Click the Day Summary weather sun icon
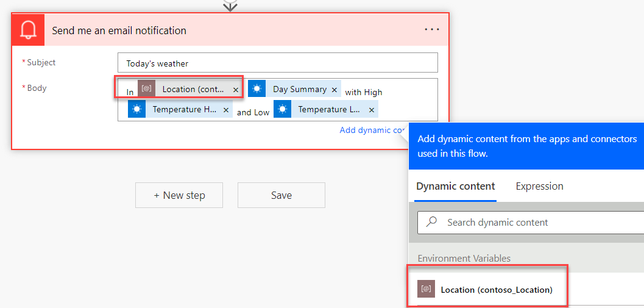Screen dimensions: 644x308 coord(257,88)
